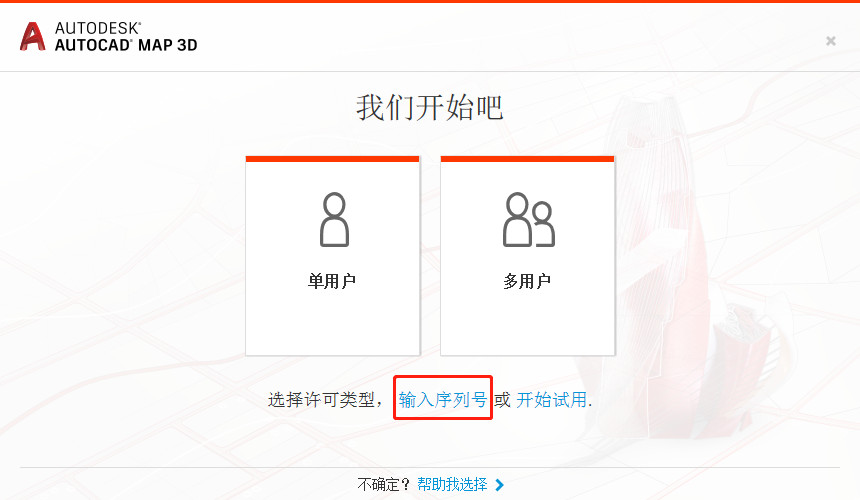860x500 pixels.
Task: Choose the 单用户 label
Action: pos(332,281)
